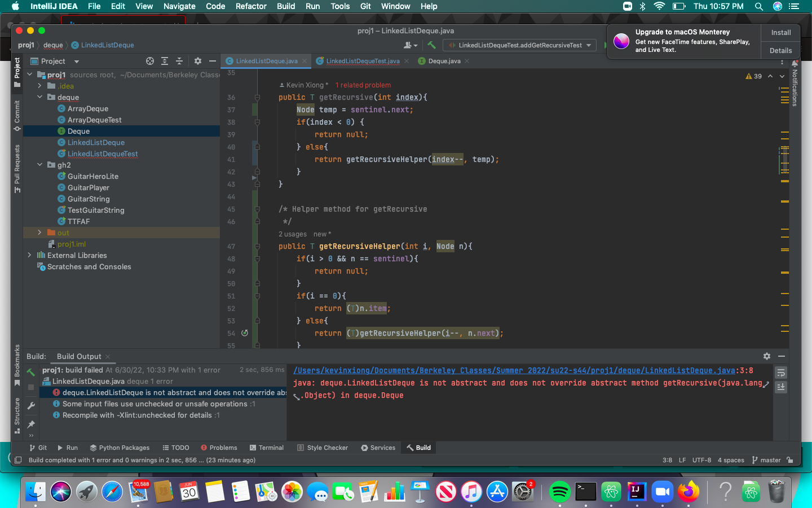Click the 39 warnings inspection indicator
This screenshot has width=812, height=508.
pos(754,76)
